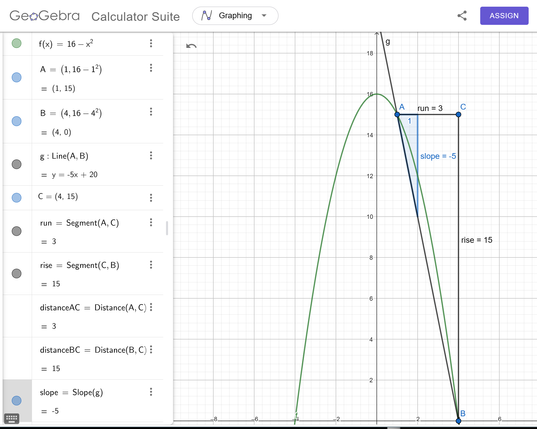
Task: Click the 'g' line label on graph
Action: click(x=388, y=42)
